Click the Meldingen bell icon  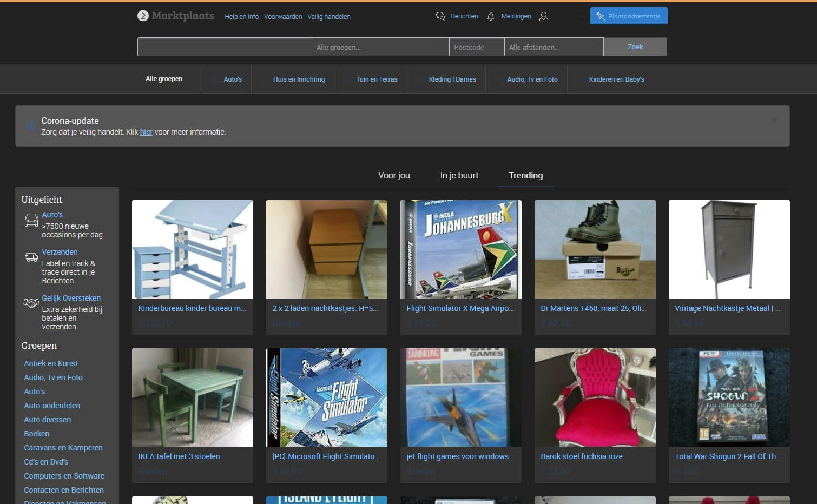coord(491,16)
